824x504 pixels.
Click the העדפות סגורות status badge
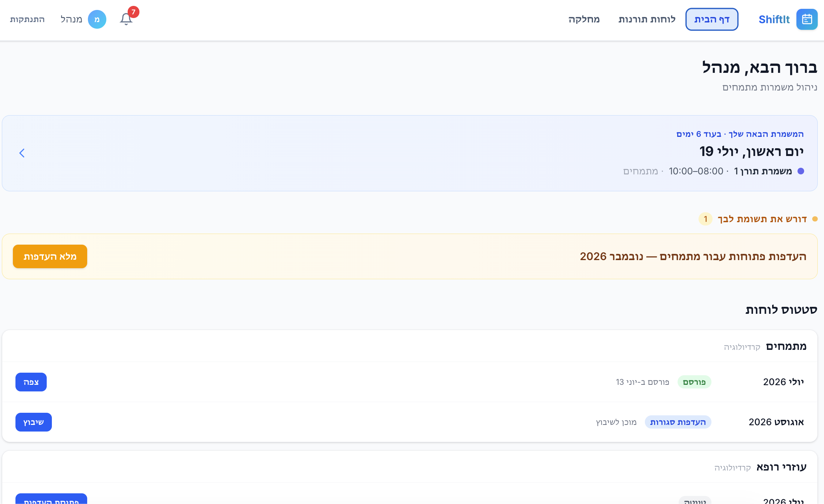pos(678,422)
